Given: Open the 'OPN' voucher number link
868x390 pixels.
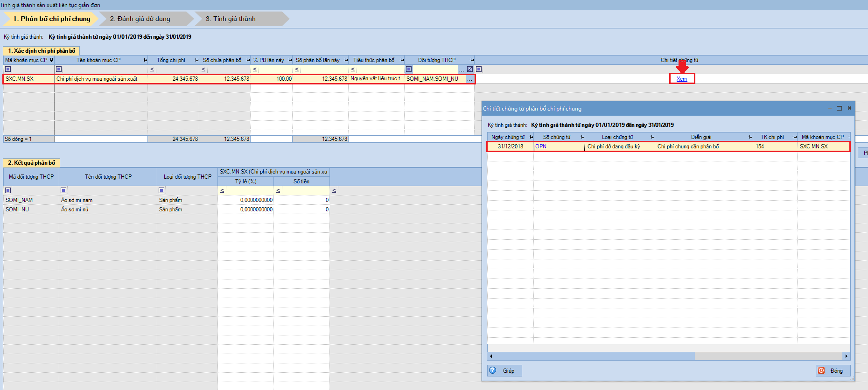Looking at the screenshot, I should 541,146.
